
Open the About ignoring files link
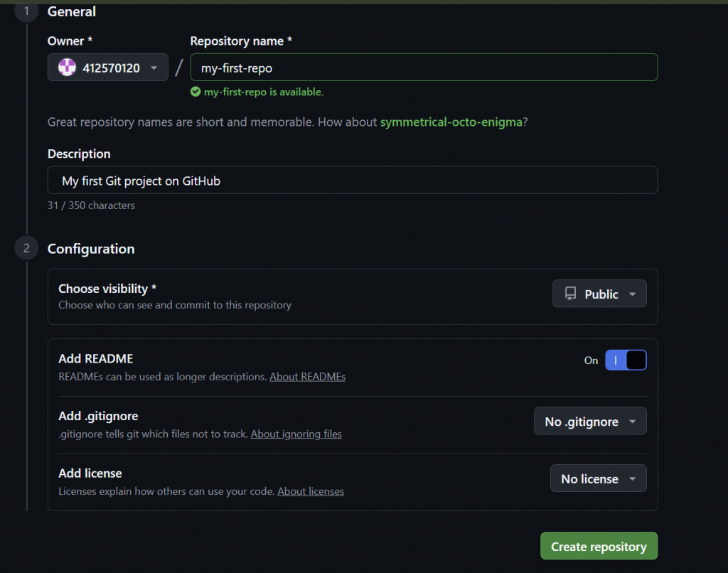coord(296,434)
